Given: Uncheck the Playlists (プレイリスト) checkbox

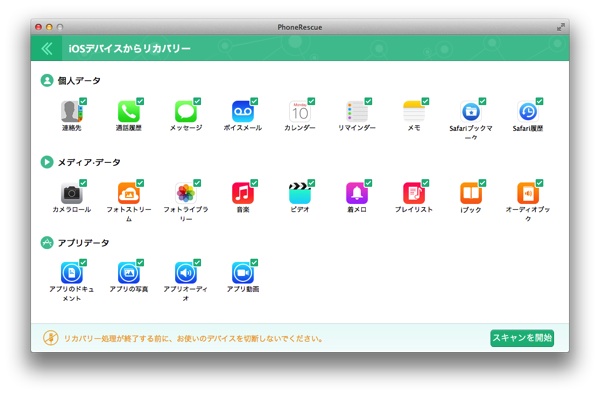Looking at the screenshot, I should 425,183.
